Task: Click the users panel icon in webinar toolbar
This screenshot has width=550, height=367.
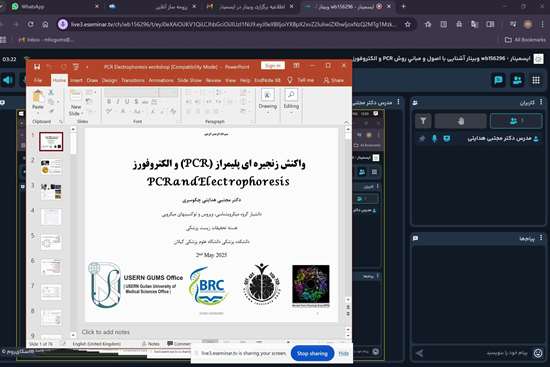Action: click(517, 80)
